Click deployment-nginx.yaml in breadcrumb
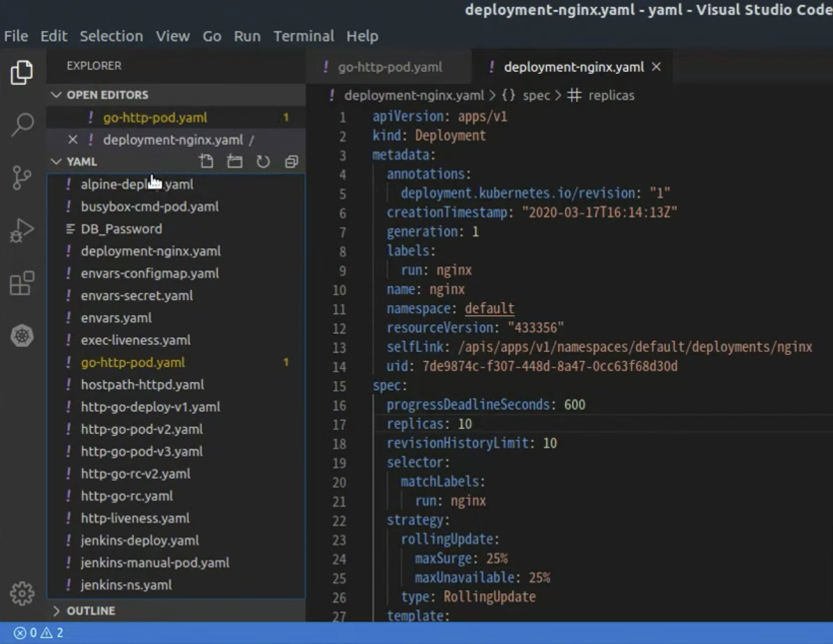The width and height of the screenshot is (833, 644). click(413, 95)
